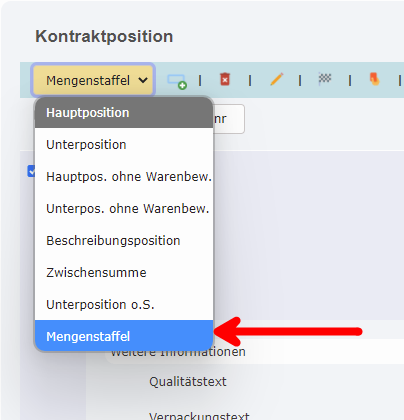Click the input field ending in 'nr'
404x420 pixels.
pos(229,119)
